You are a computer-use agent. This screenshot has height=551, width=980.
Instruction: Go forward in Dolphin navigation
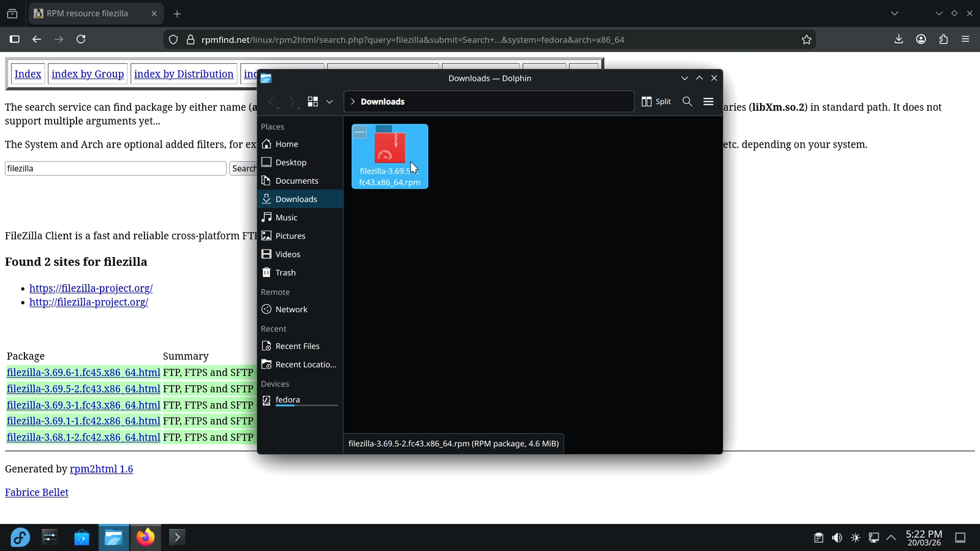(x=292, y=102)
